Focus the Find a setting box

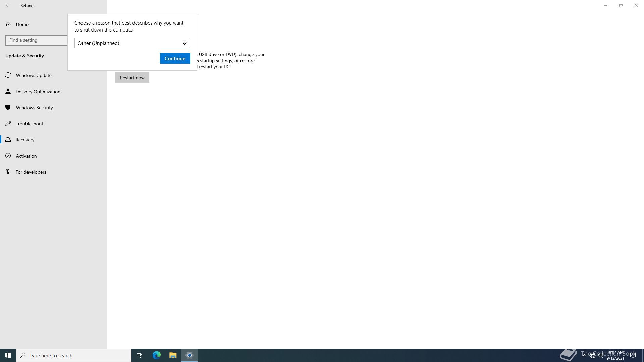[37, 40]
